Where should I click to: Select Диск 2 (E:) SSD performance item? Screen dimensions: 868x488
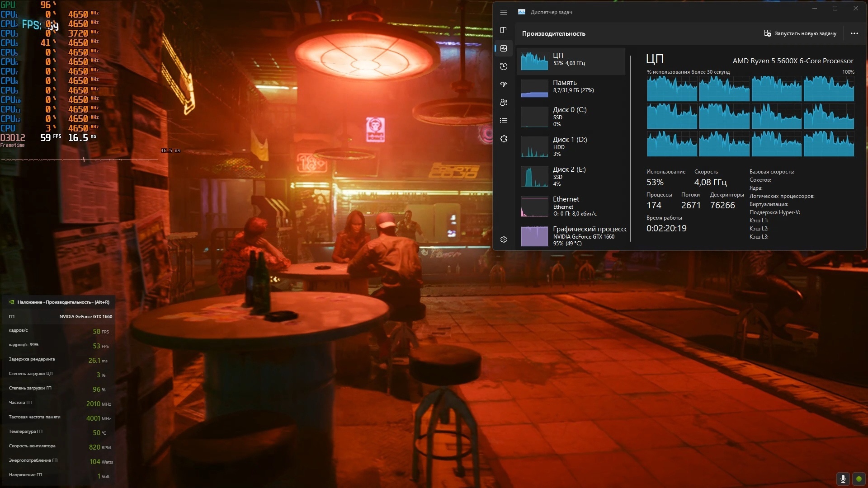tap(571, 176)
